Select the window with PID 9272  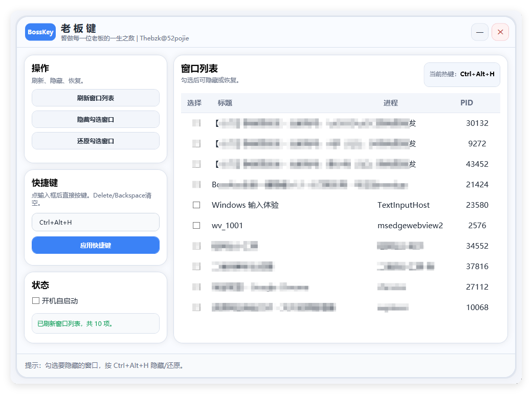coord(196,143)
